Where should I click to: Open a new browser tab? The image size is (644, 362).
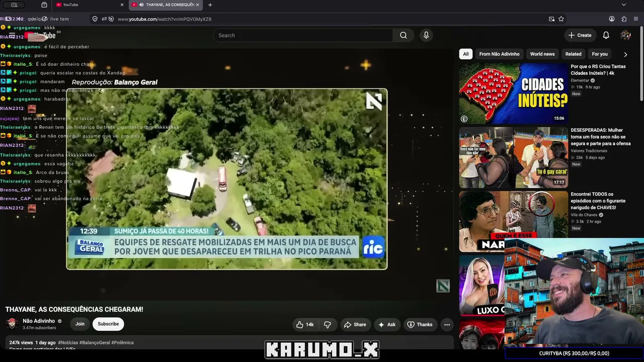coord(210,5)
